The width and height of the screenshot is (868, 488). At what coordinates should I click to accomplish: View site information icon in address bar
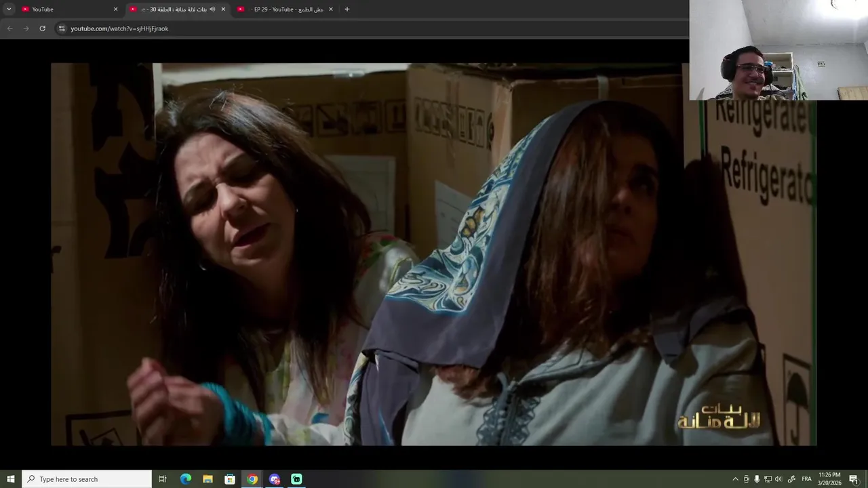click(62, 28)
